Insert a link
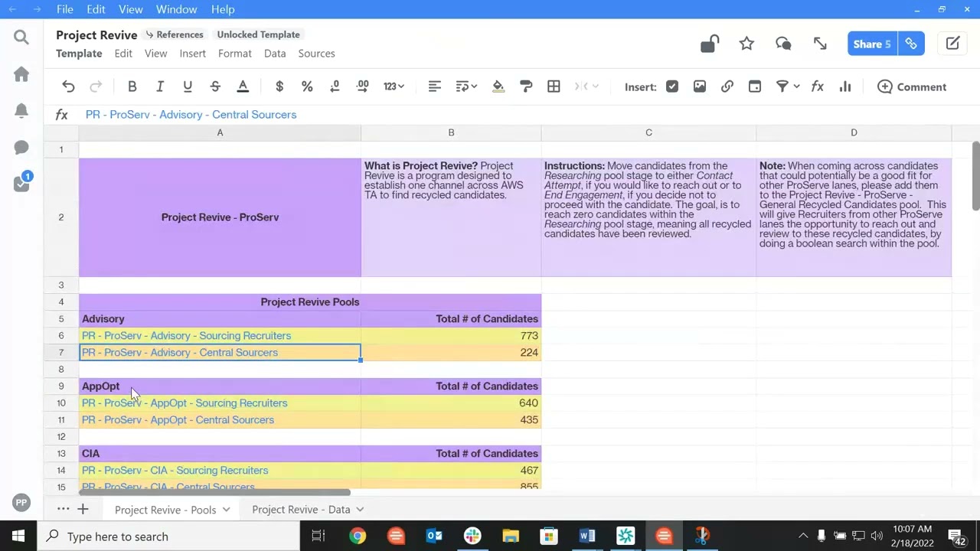980x551 pixels. click(727, 86)
